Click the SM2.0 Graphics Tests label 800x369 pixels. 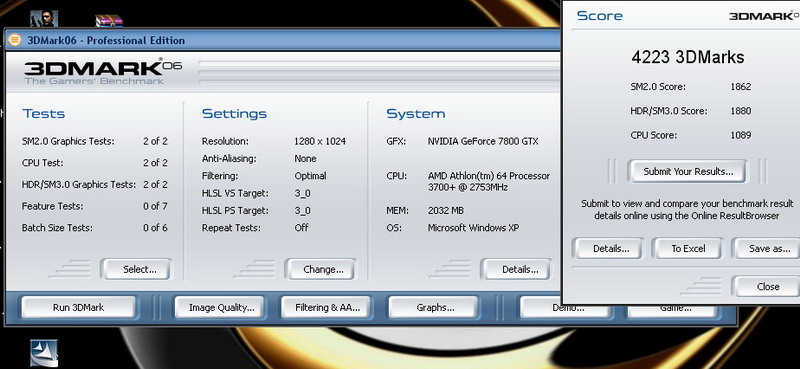68,141
